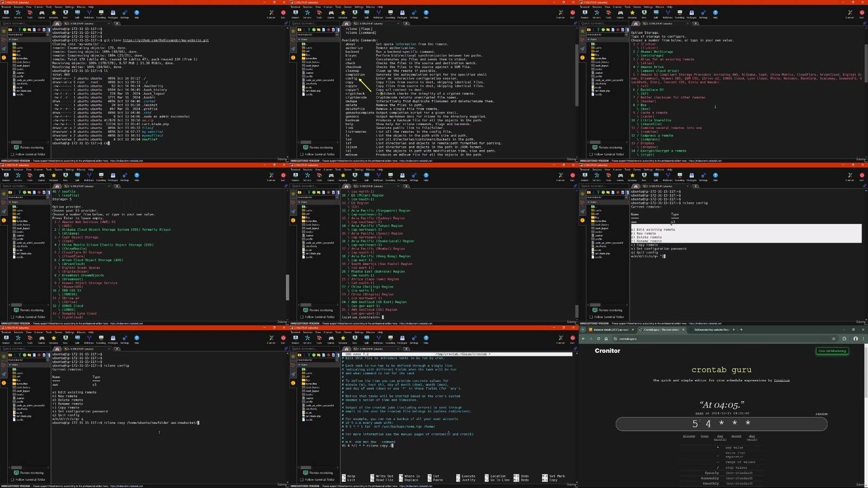Open MultiExec icon in rclone commands window
Image resolution: width=868 pixels, height=488 pixels.
click(x=378, y=13)
